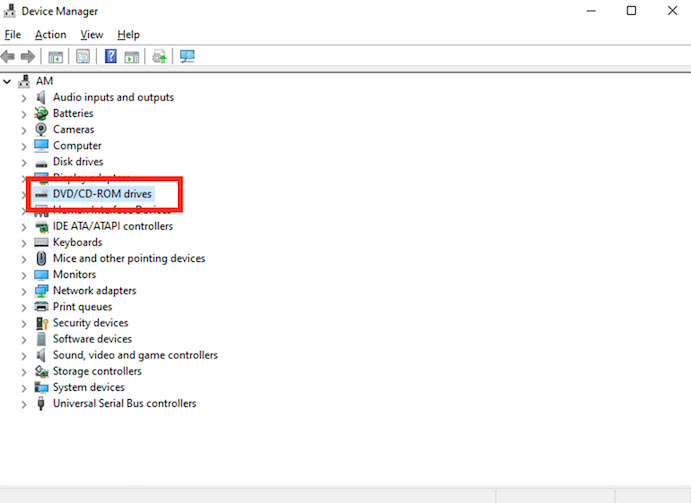Select Sound, video and game controllers label

[135, 355]
